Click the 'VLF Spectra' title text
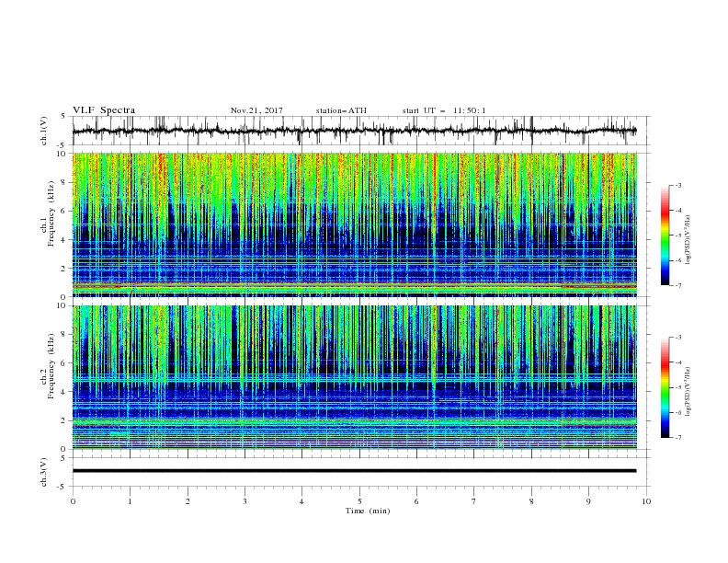Screen dimensions: 728x563 [x=104, y=110]
